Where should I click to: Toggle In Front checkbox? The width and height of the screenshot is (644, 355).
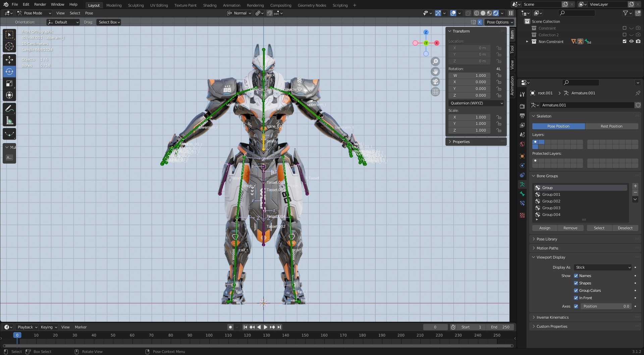[576, 298]
